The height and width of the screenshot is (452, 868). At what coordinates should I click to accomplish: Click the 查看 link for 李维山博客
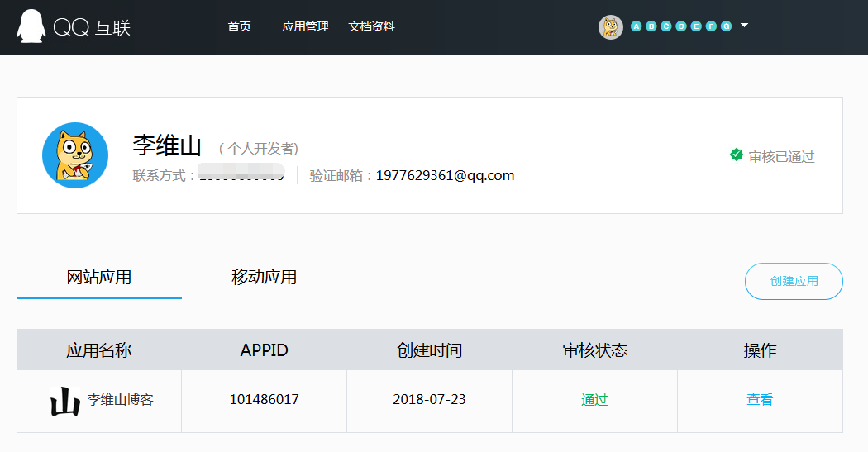coord(760,400)
